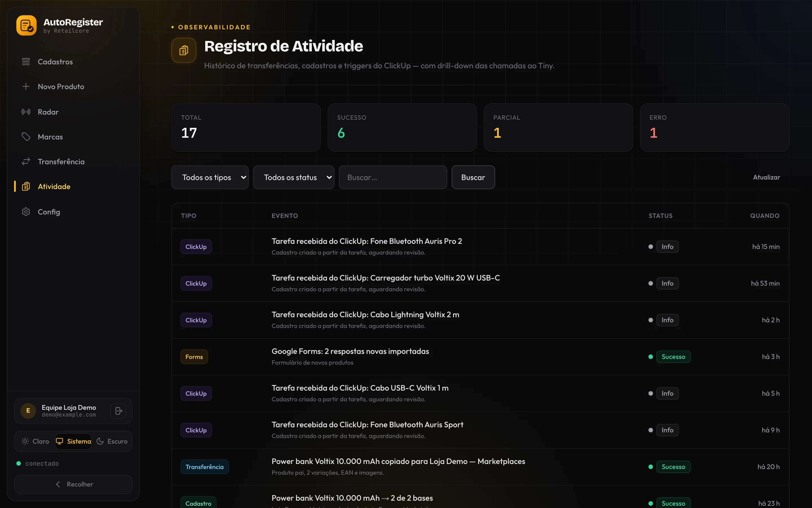Click into the Buscar... search field
Viewport: 812px width, 508px height.
[x=393, y=177]
